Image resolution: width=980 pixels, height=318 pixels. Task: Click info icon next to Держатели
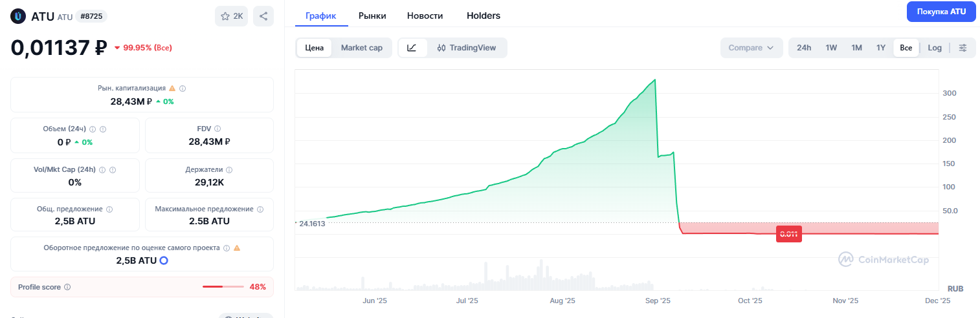point(229,170)
